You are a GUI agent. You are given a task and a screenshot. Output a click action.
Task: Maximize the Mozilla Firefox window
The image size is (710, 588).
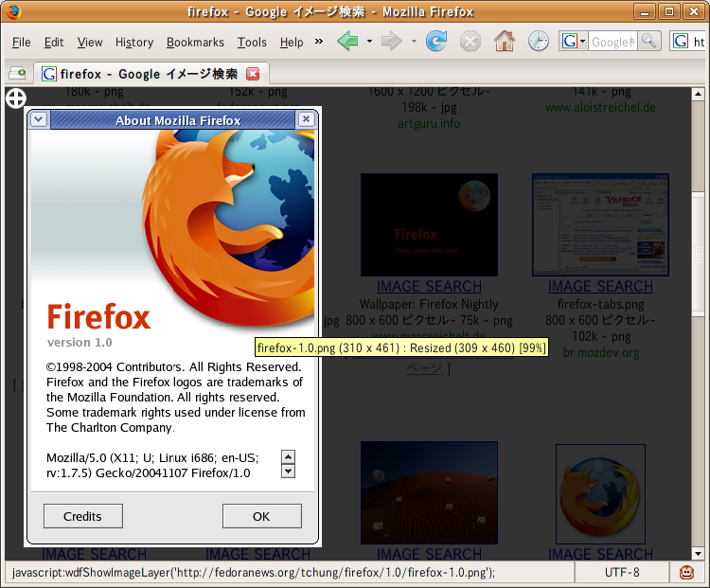click(668, 11)
